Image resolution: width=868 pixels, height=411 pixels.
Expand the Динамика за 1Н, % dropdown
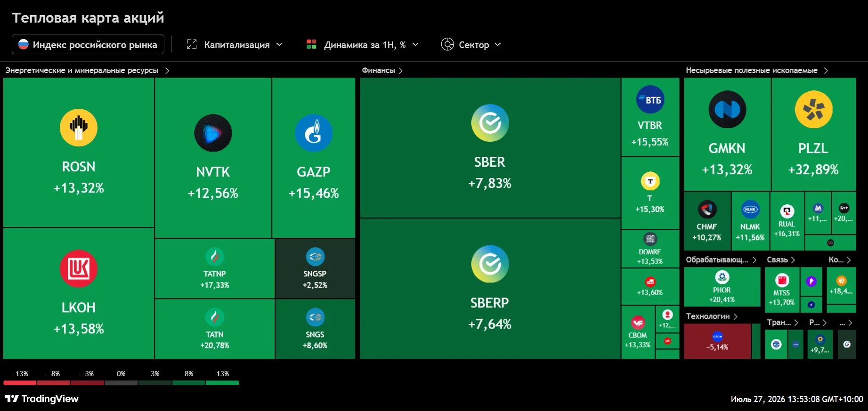pyautogui.click(x=362, y=44)
